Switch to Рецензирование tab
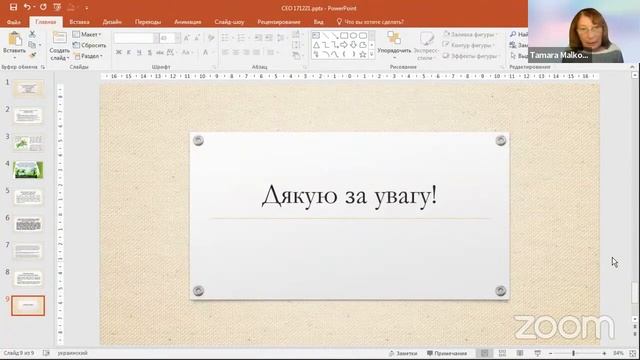This screenshot has width=640, height=360. click(x=279, y=22)
